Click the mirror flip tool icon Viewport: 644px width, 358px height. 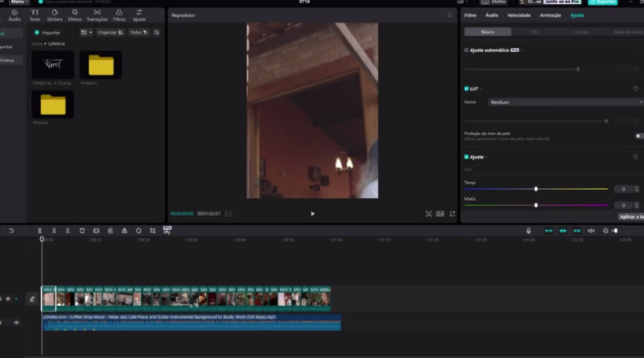[125, 231]
